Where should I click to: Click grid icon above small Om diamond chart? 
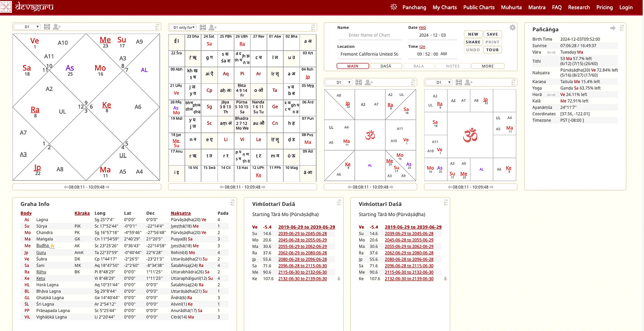359,82
